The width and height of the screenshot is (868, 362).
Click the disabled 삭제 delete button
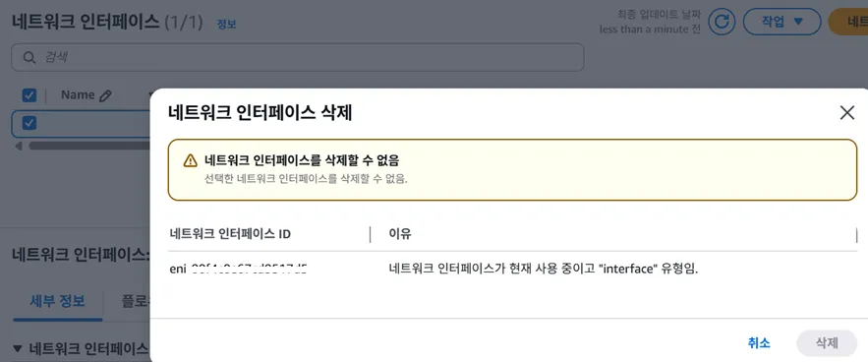[827, 343]
